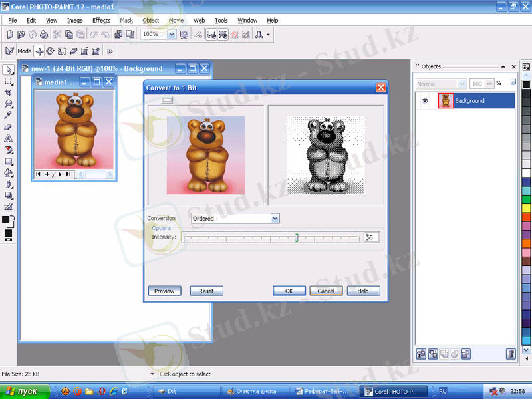The image size is (532, 399).
Task: Select the Zoom magnifier tool
Action: click(9, 104)
